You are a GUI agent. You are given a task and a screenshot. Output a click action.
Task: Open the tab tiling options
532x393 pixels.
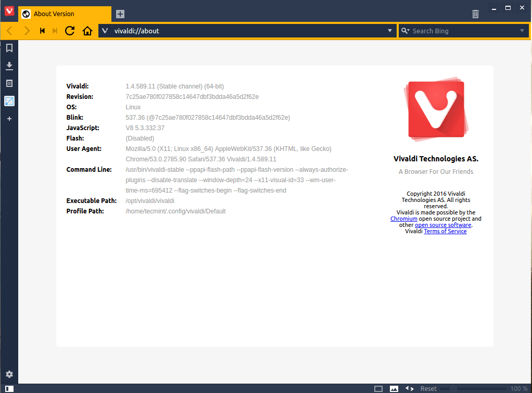point(378,389)
